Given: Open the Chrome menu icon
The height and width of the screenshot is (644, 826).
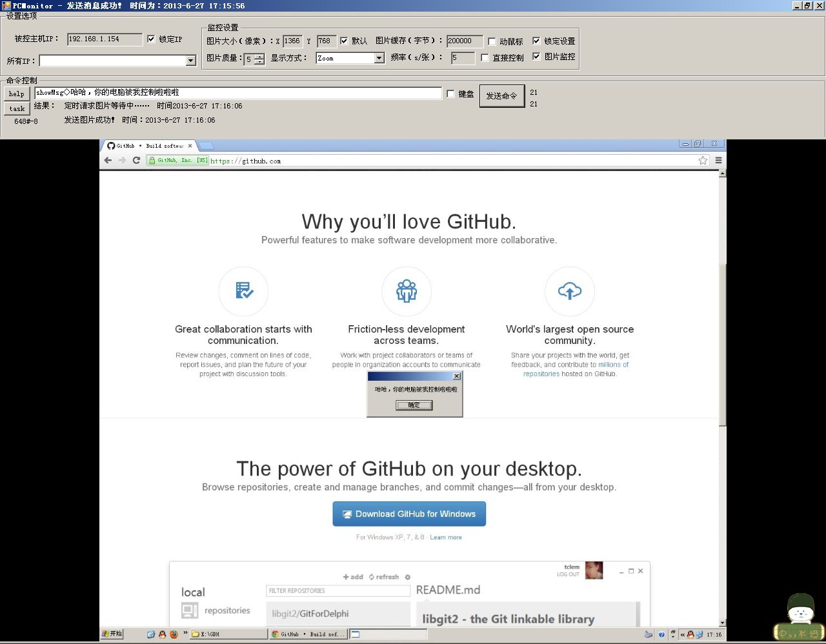Looking at the screenshot, I should 718,161.
